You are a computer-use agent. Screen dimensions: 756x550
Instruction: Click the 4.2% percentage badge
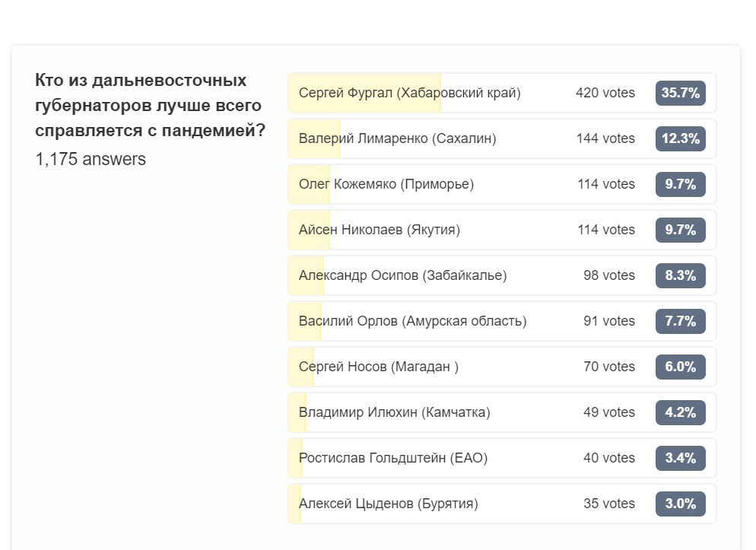[680, 412]
